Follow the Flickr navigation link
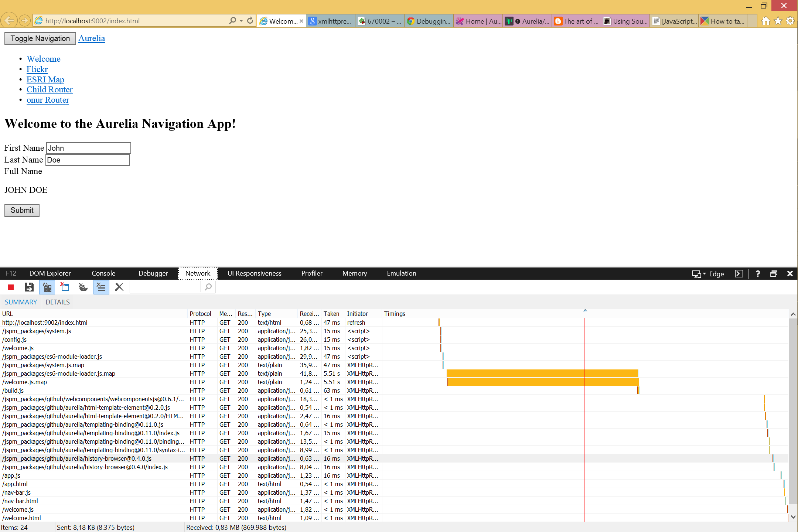This screenshot has width=798, height=532. [x=37, y=69]
